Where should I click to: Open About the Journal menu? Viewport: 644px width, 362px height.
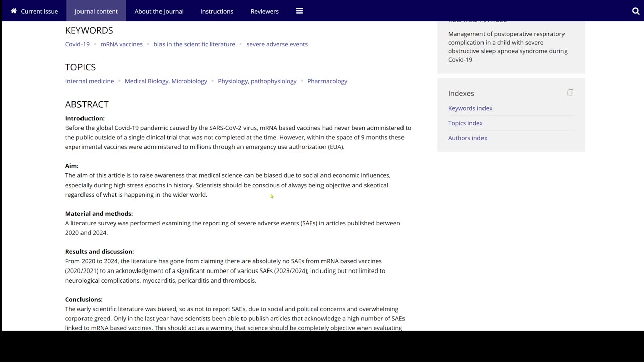pyautogui.click(x=159, y=11)
